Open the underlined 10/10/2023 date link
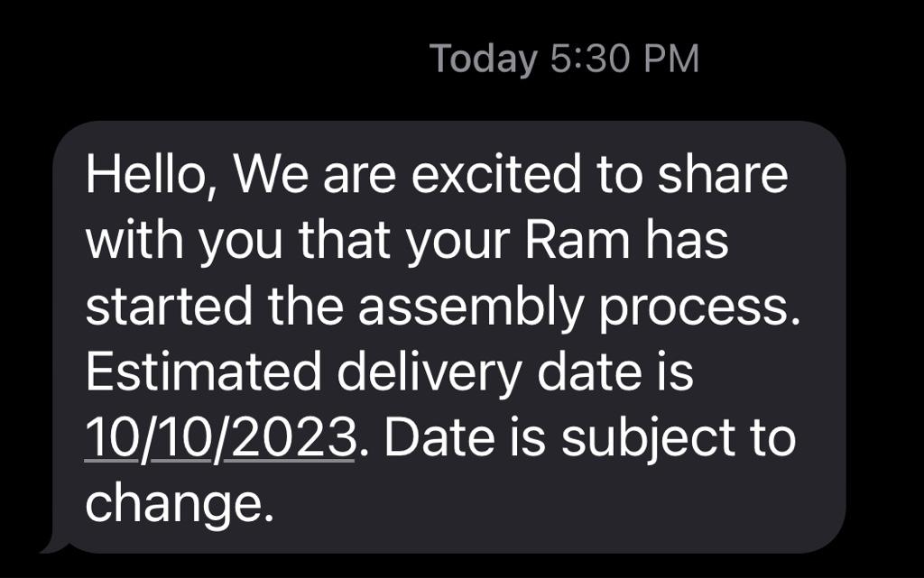The width and height of the screenshot is (924, 578). pyautogui.click(x=220, y=438)
